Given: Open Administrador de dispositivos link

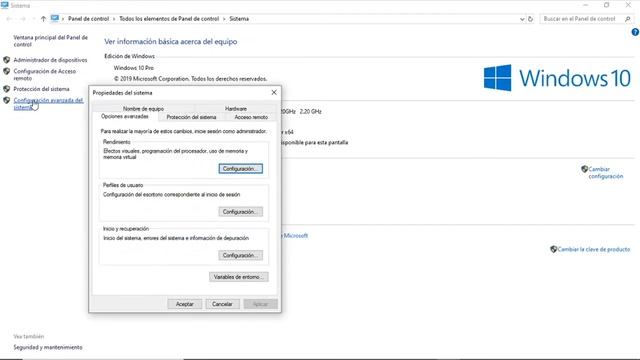Looking at the screenshot, I should (x=50, y=60).
